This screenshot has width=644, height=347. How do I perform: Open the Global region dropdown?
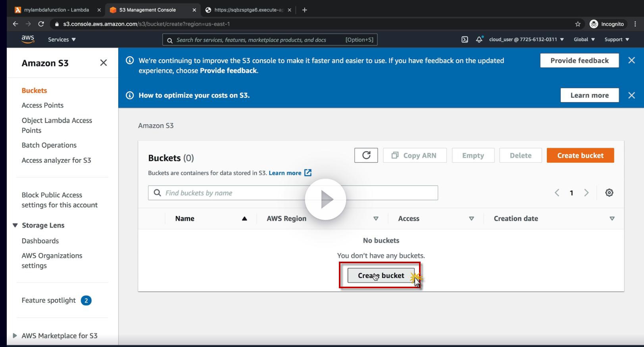pos(584,39)
